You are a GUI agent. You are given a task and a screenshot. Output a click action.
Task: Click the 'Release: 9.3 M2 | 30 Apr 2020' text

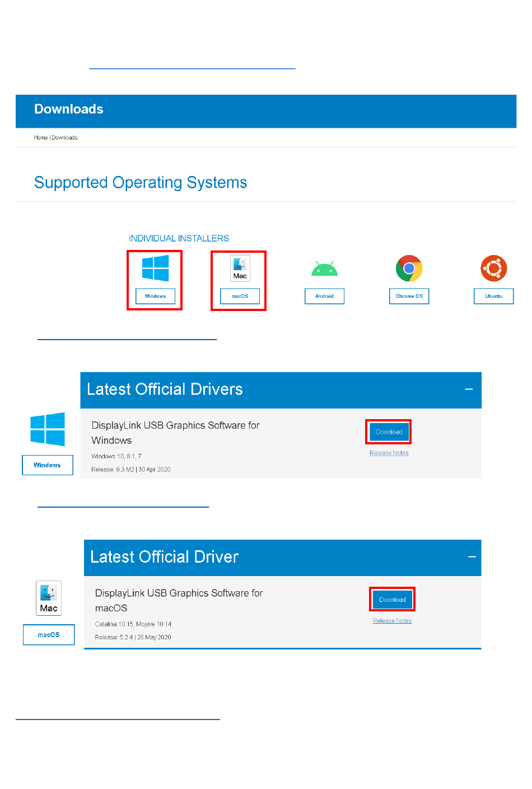(131, 470)
